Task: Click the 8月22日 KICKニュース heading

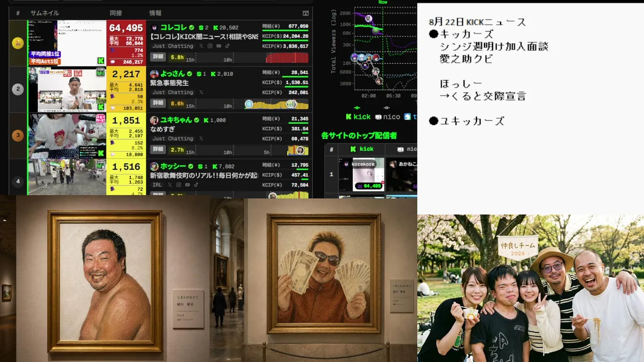Action: coord(477,22)
